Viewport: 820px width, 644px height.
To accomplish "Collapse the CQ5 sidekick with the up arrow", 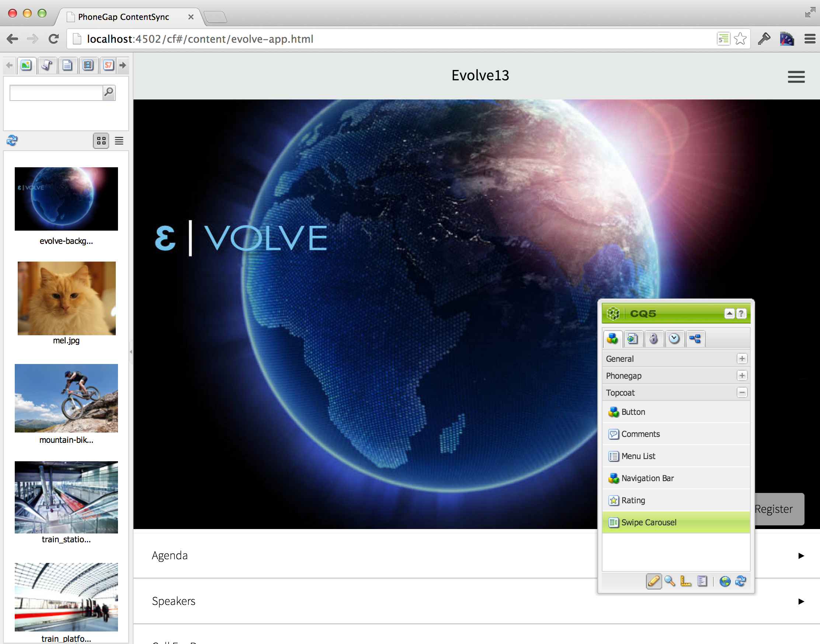I will (x=729, y=313).
